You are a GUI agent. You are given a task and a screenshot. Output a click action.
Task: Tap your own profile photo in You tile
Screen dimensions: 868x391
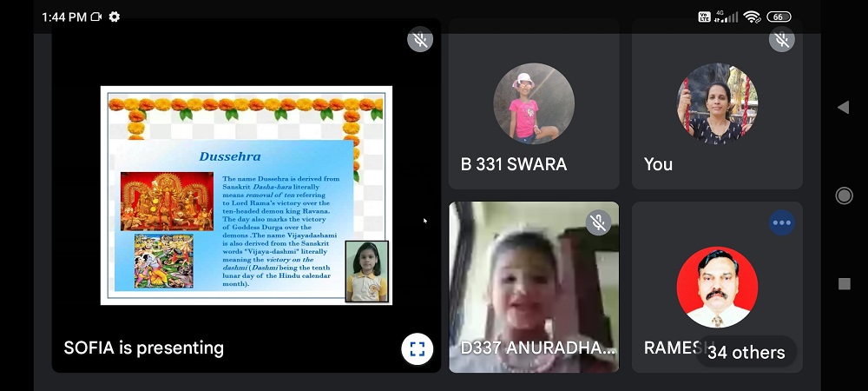point(717,103)
